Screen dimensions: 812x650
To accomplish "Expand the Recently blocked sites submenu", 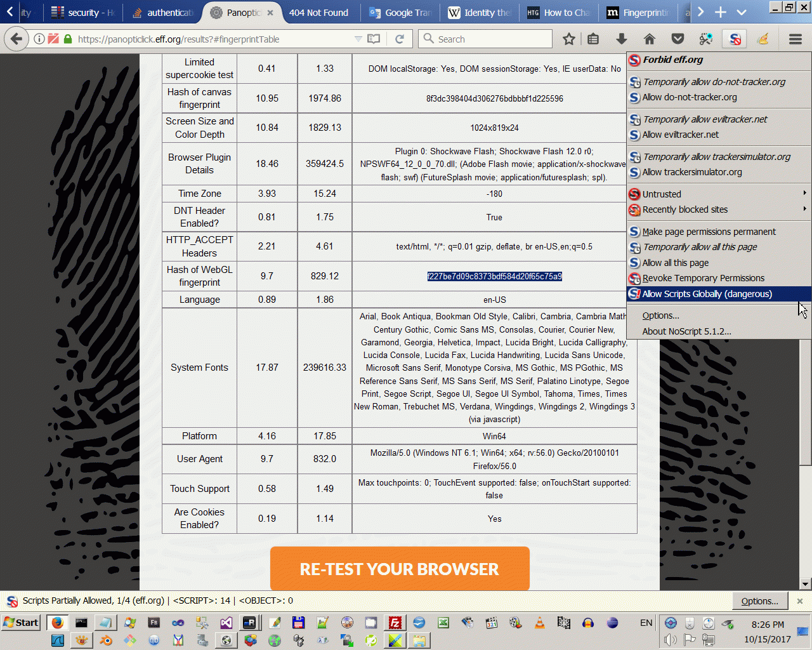I will pos(719,209).
